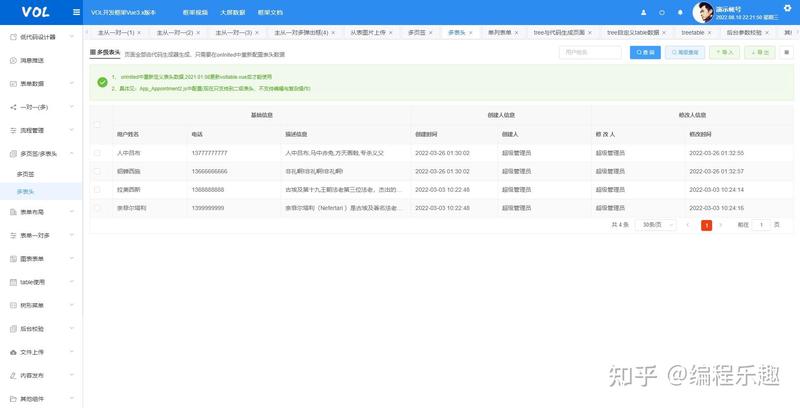Screen dimensions: 800x408
Task: Click the 表单一对多 sidebar icon
Action: click(x=14, y=235)
